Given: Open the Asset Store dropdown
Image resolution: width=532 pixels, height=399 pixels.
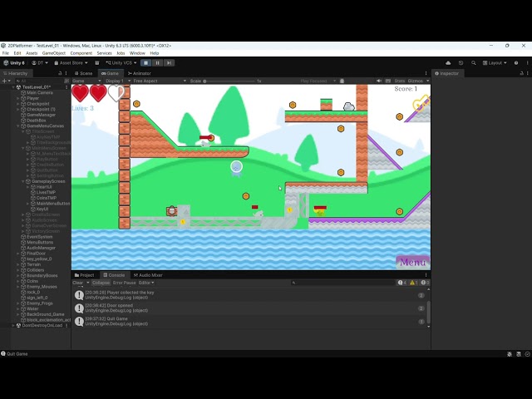Looking at the screenshot, I should click(71, 63).
